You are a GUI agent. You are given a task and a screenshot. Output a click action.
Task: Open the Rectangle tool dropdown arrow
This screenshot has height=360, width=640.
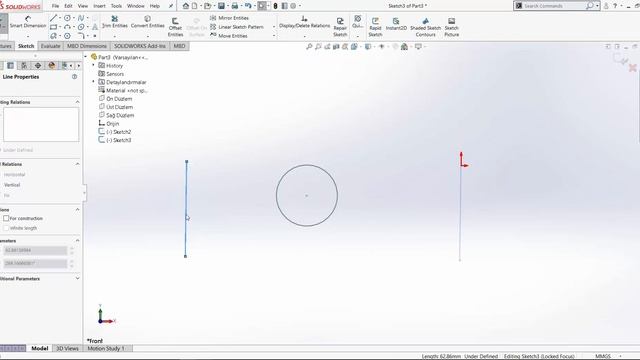[x=60, y=27]
